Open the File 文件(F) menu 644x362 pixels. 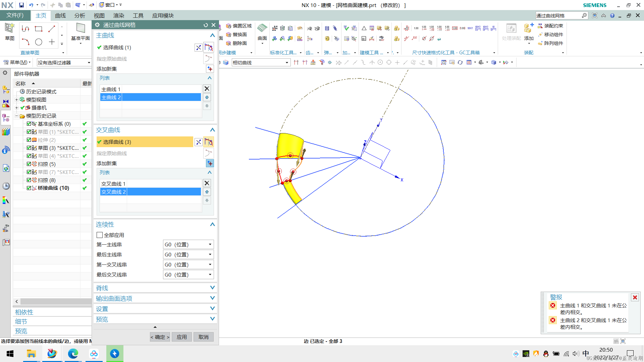click(15, 15)
